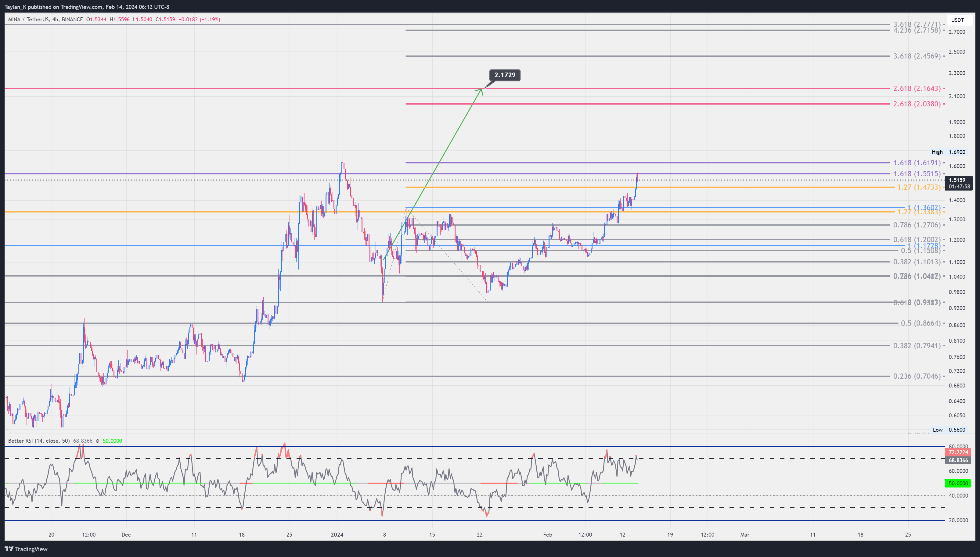Click the RSI value tag 68.8366
This screenshot has height=557, width=980.
coord(958,460)
